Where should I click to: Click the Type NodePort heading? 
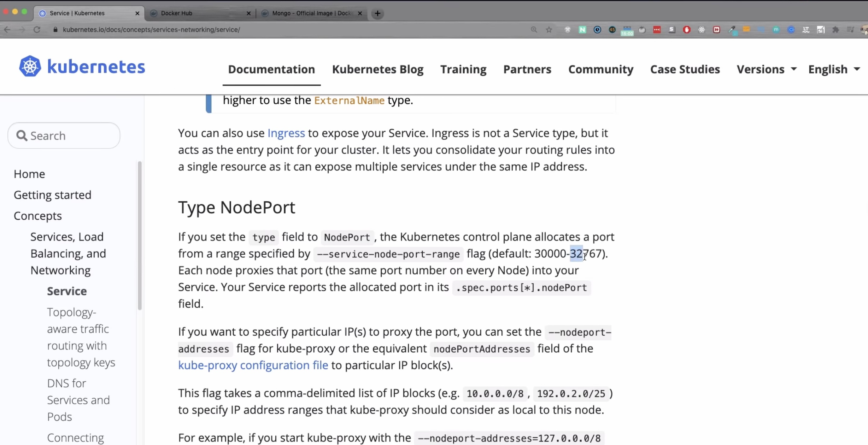[237, 207]
